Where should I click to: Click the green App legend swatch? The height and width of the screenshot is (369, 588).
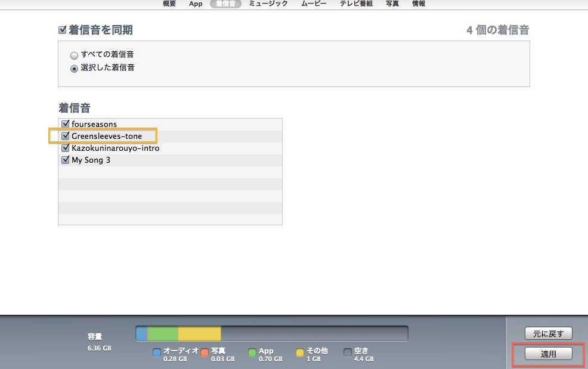(252, 352)
